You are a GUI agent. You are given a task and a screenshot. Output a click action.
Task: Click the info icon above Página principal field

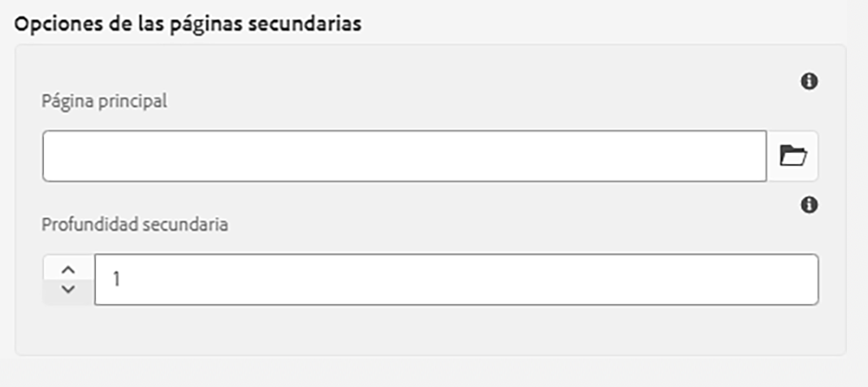click(809, 82)
